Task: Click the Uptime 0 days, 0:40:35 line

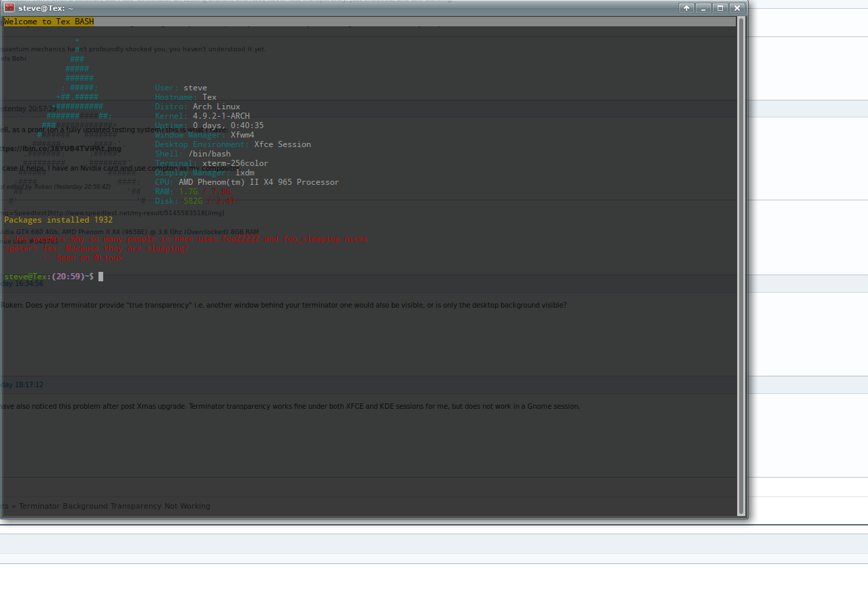Action: pos(209,125)
